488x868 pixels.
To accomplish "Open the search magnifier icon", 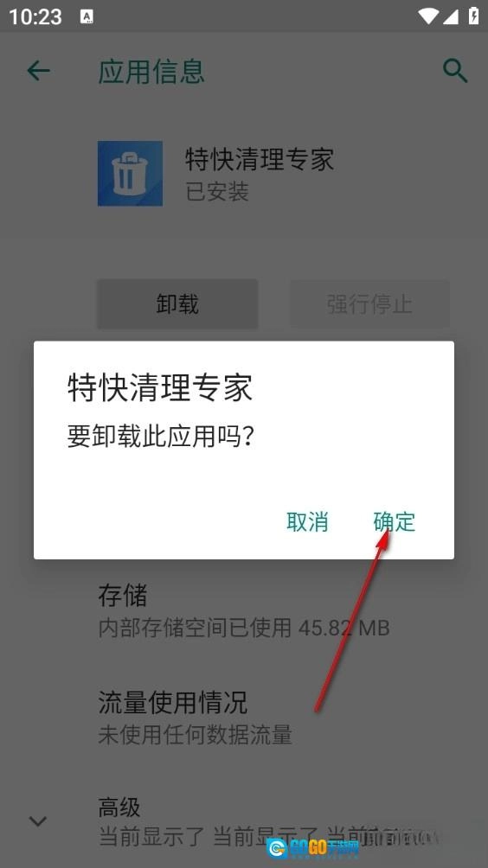I will click(x=455, y=71).
